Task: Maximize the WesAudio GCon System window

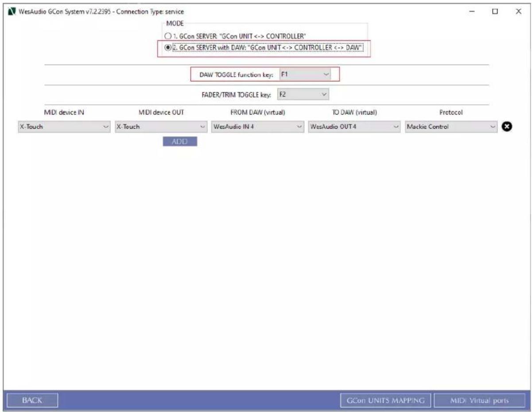Action: click(x=495, y=11)
